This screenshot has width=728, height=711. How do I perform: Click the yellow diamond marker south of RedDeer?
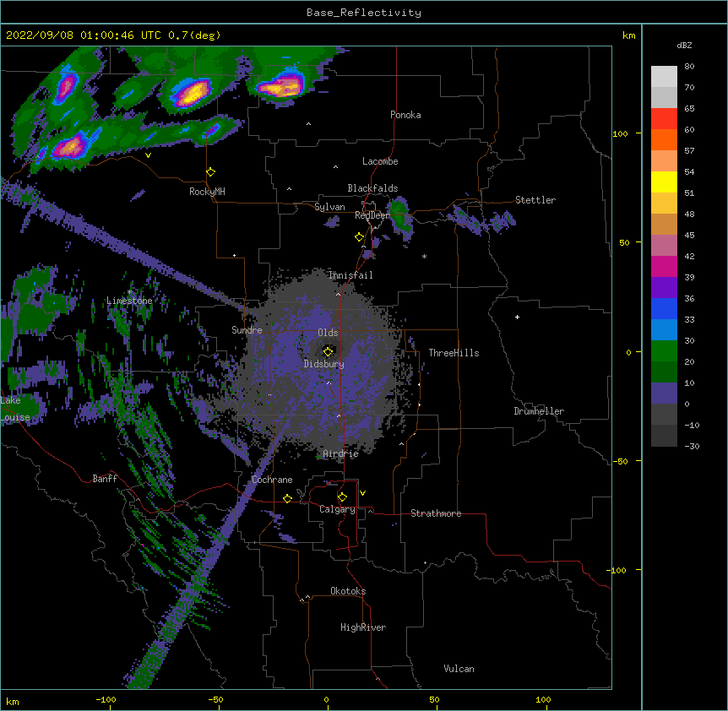pyautogui.click(x=360, y=237)
